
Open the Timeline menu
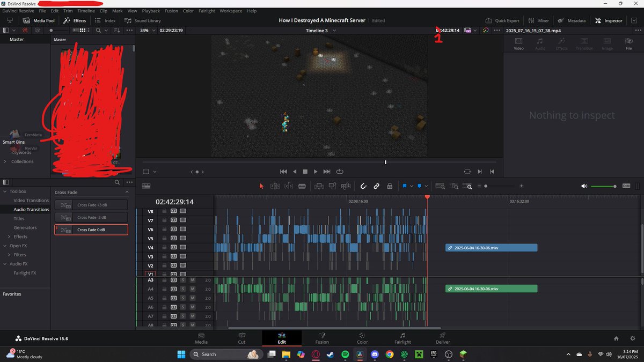pos(86,11)
